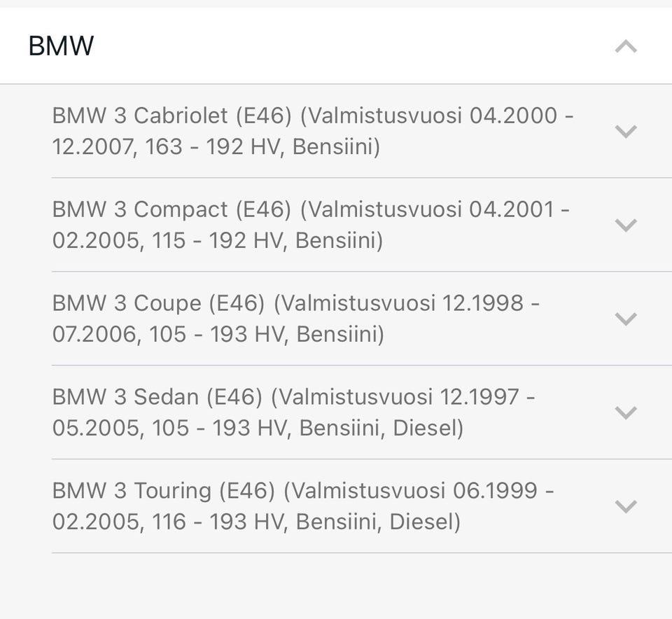Expand the BMW 3 Coupe (E46) chevron
Viewport: 672px width, 619px height.
coord(625,319)
